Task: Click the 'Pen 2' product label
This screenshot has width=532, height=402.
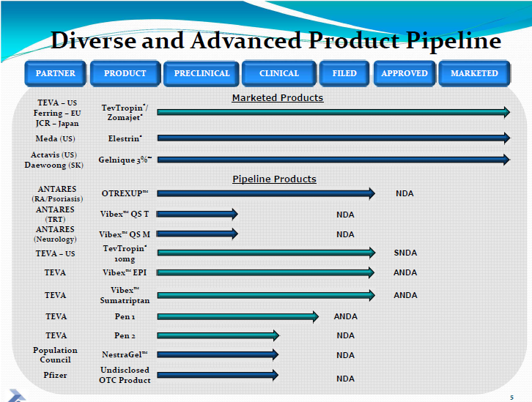Action: tap(125, 335)
